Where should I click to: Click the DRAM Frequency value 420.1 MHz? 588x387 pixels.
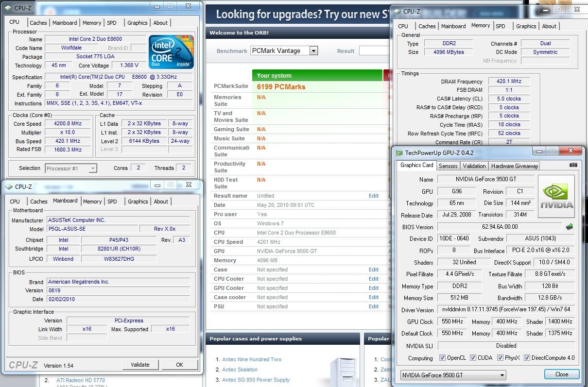click(x=509, y=82)
